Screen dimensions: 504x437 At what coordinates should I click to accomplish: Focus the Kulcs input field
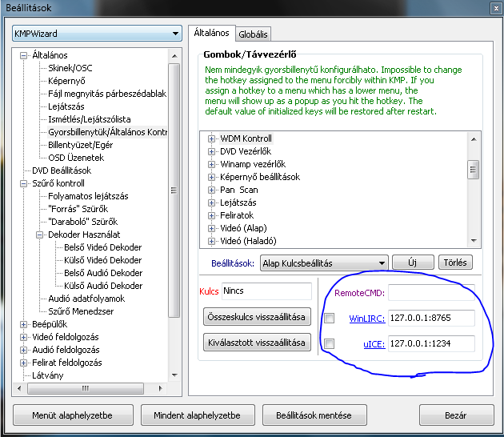point(266,291)
